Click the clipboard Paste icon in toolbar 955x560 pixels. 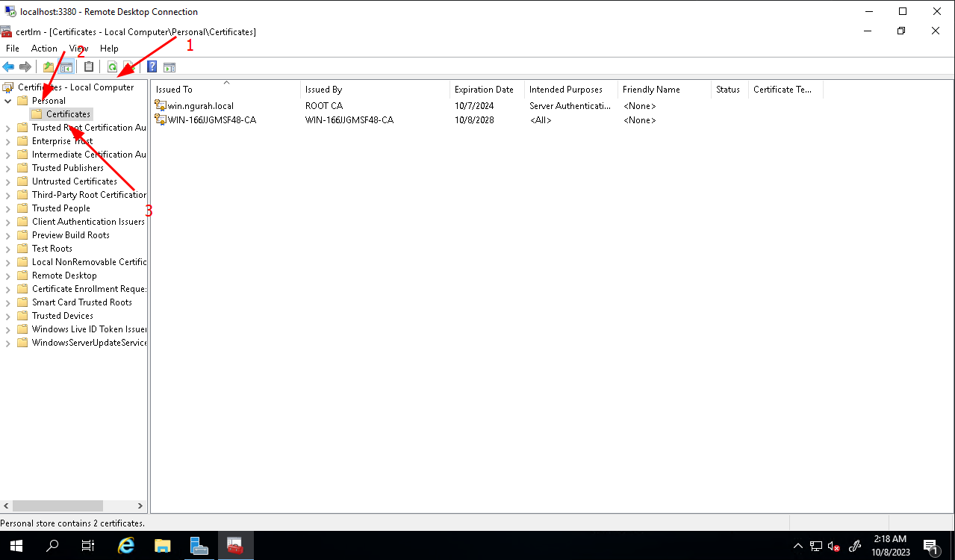pos(89,67)
